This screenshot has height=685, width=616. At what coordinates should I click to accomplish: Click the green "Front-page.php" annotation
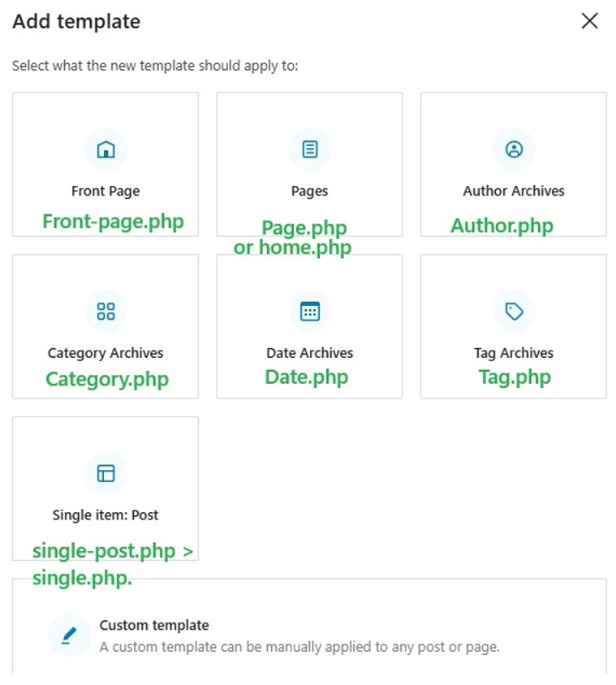click(113, 222)
